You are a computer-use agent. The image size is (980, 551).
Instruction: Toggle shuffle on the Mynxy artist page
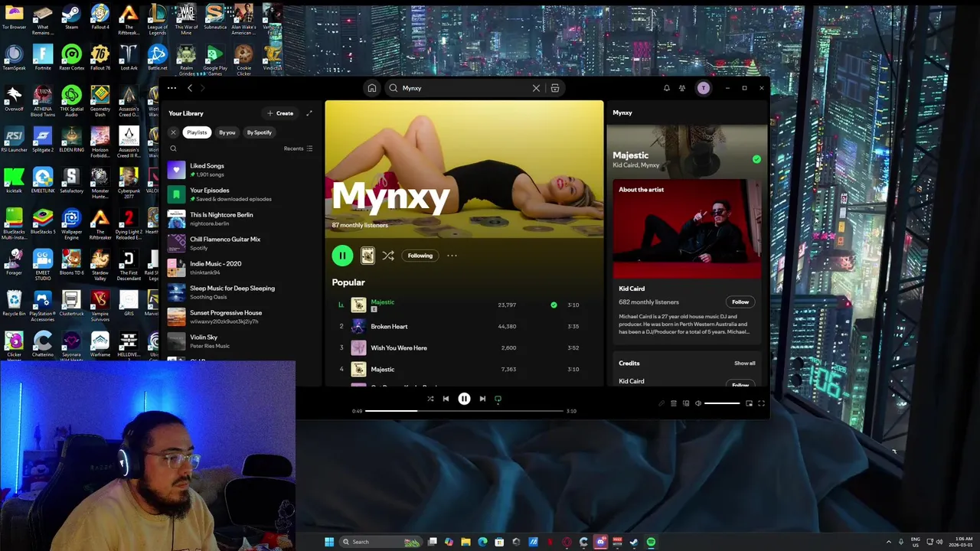pos(388,256)
